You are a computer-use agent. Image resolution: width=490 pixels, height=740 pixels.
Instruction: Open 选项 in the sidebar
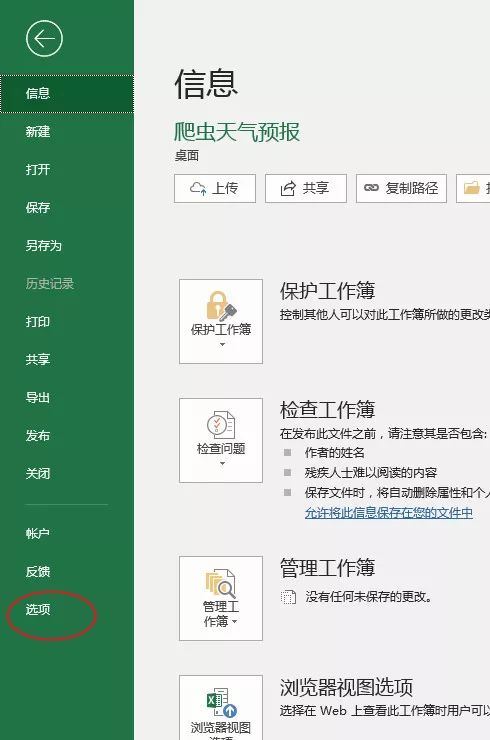(67, 610)
